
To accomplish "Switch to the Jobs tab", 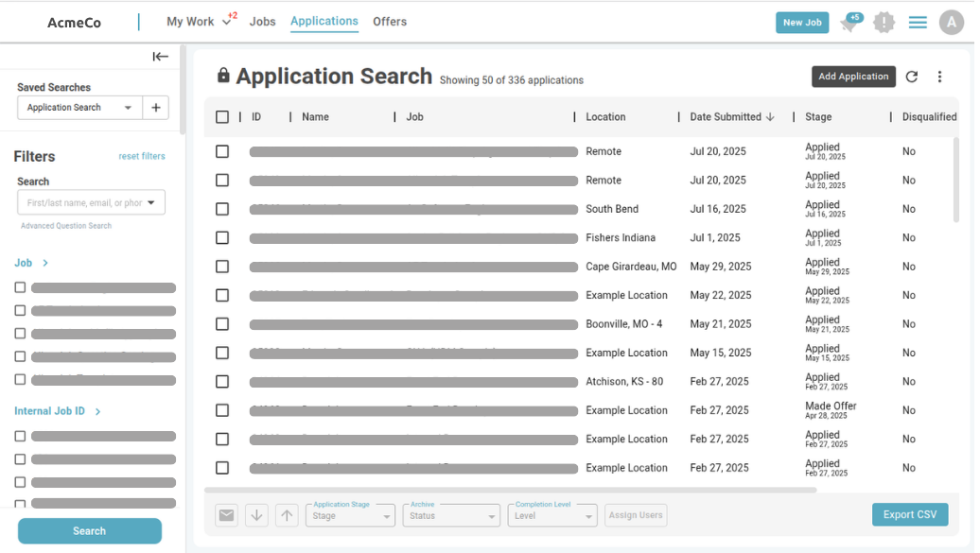I will coord(263,22).
